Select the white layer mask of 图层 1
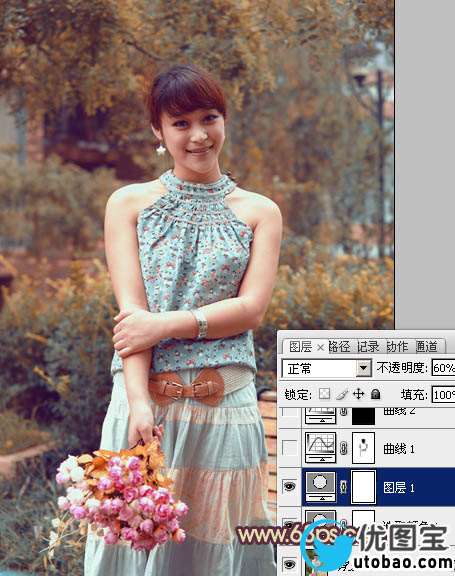The width and height of the screenshot is (455, 576). (364, 487)
